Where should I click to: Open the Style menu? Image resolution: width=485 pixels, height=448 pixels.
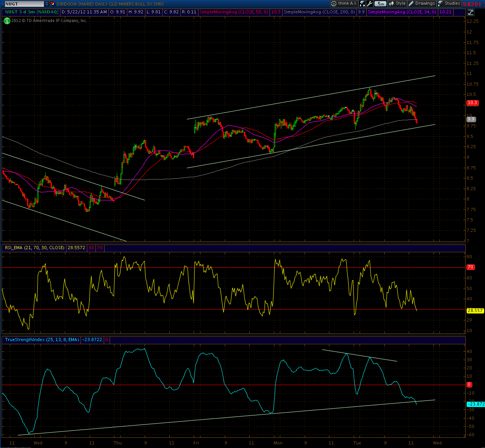click(397, 4)
